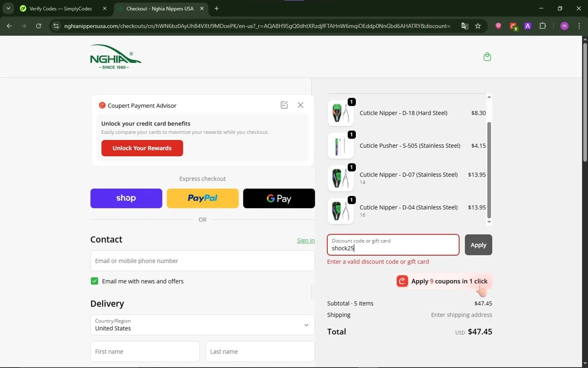Click the Coupert logo in Payment Advisor
Image resolution: width=588 pixels, height=368 pixels.
102,105
